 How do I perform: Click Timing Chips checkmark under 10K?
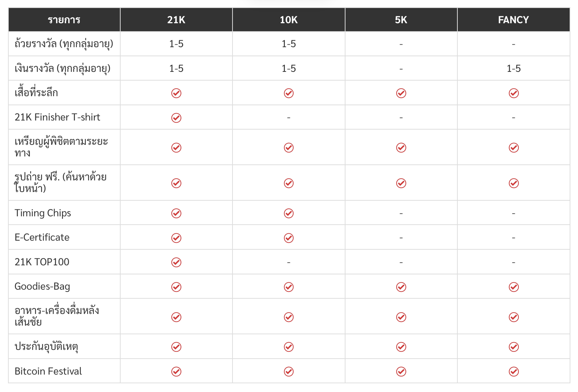pos(289,213)
